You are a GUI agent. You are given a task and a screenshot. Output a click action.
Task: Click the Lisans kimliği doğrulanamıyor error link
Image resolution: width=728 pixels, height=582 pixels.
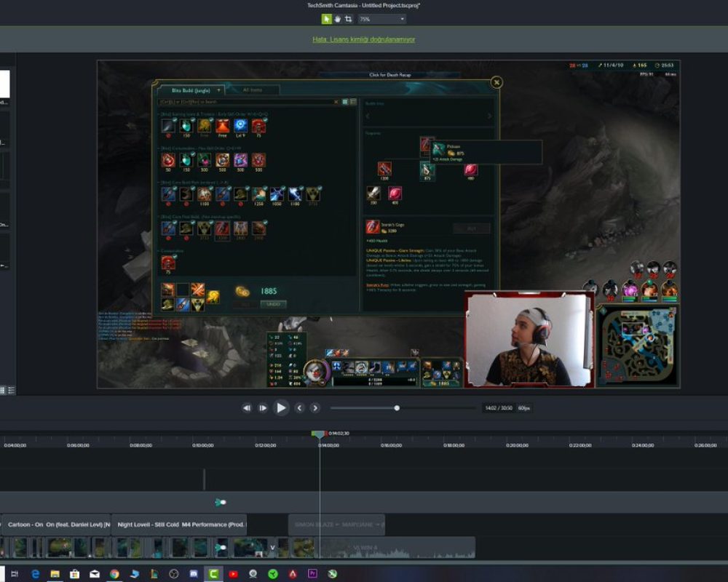coord(364,39)
